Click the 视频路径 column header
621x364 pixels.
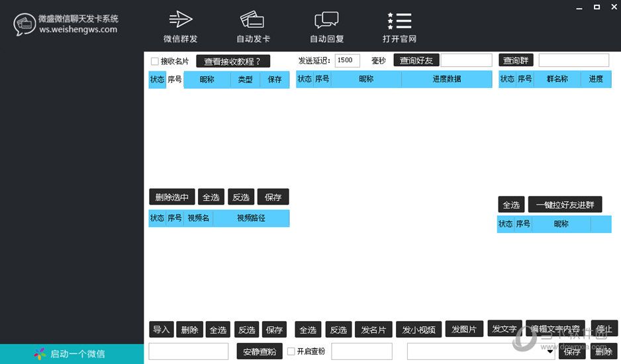pos(251,218)
